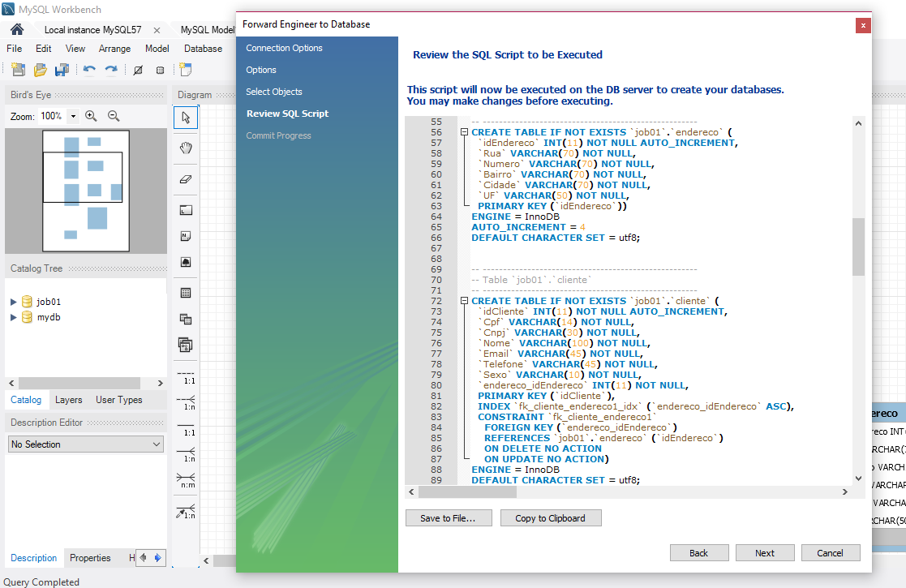This screenshot has width=906, height=588.
Task: Pick 1:n non-identifying relationship tool
Action: tap(186, 402)
